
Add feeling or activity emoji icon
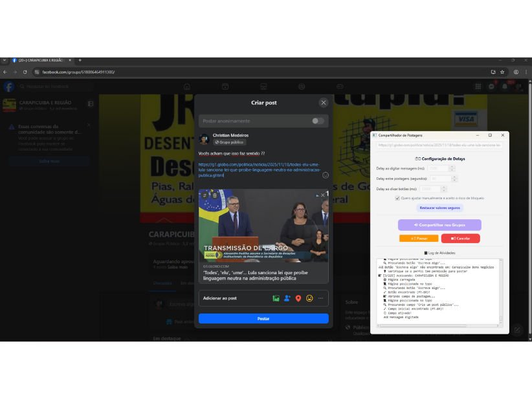[309, 298]
